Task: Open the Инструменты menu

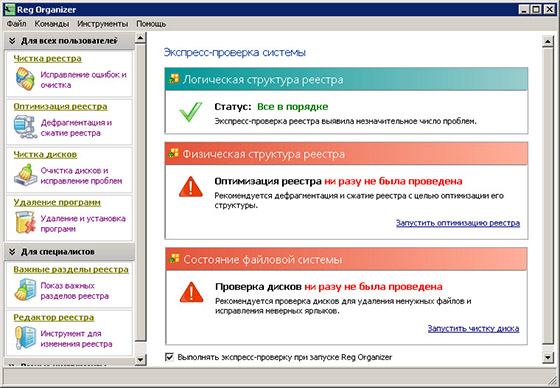Action: coord(102,24)
